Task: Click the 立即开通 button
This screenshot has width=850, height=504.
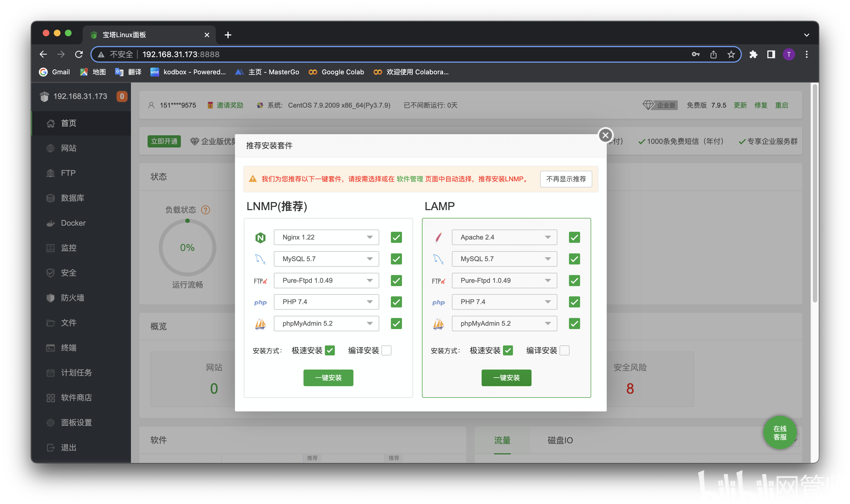Action: (164, 141)
